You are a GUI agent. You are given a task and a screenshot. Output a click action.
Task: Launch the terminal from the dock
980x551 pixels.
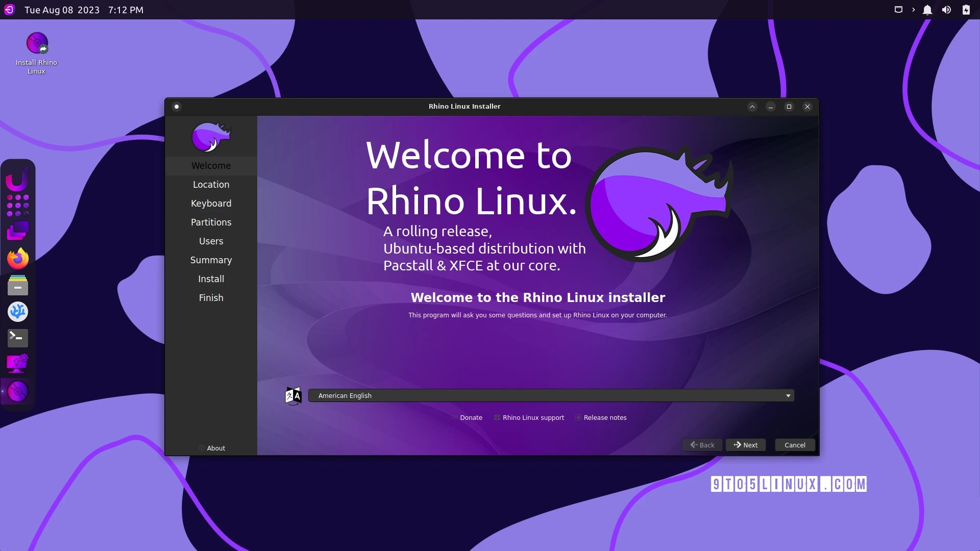click(18, 338)
